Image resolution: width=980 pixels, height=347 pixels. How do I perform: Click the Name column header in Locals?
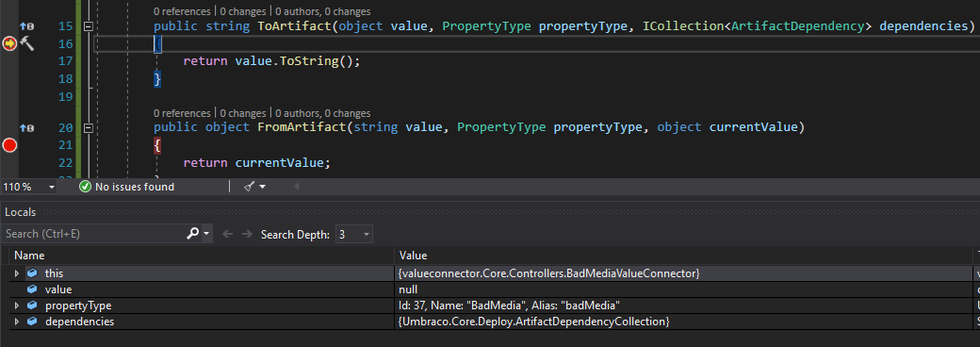pyautogui.click(x=29, y=256)
